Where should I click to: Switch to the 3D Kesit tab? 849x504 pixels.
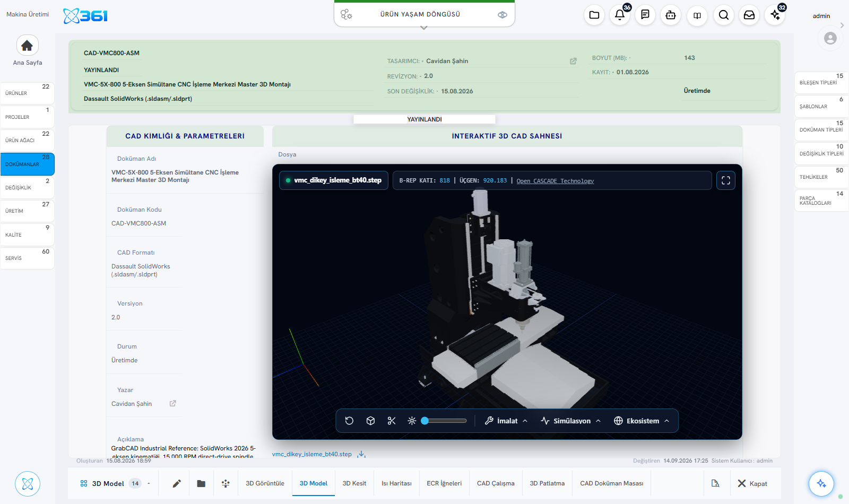[x=354, y=483]
